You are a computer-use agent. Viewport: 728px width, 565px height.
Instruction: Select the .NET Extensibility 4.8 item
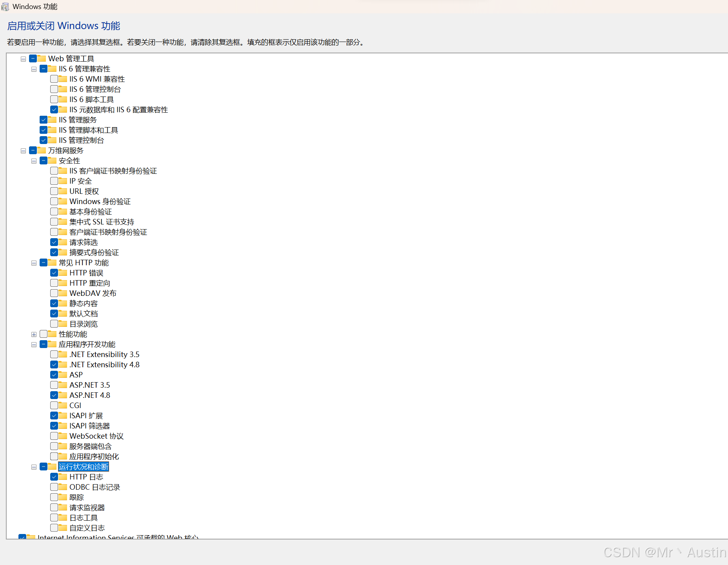tap(104, 365)
